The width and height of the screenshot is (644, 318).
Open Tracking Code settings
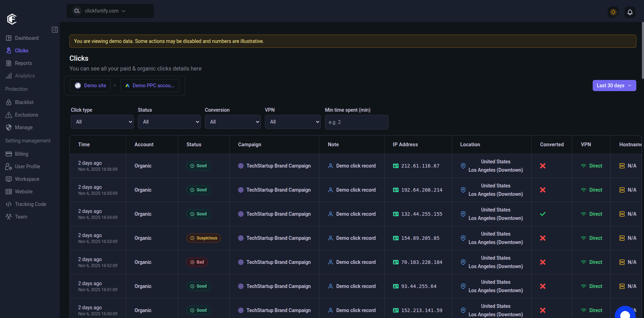[30, 204]
